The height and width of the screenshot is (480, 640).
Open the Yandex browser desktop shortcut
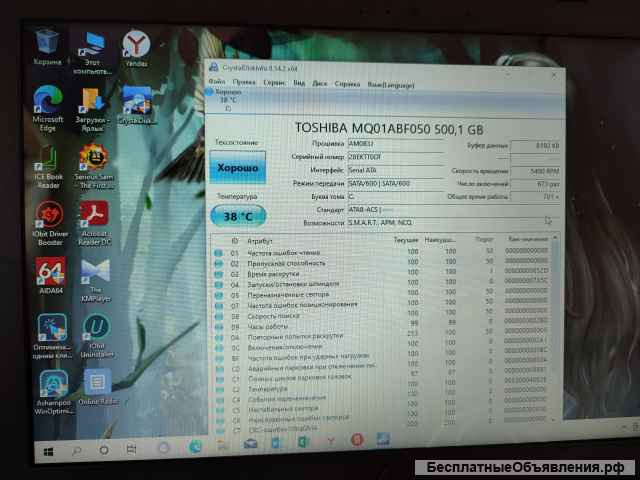136,45
